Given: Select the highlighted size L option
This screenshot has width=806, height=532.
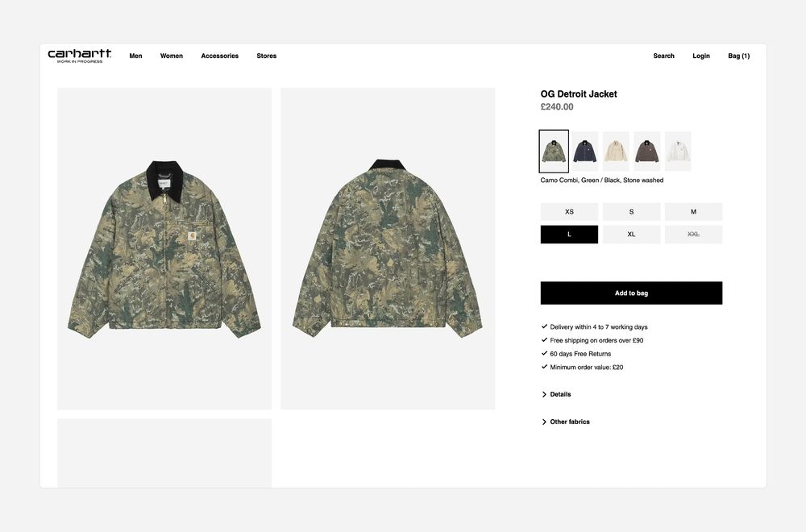Looking at the screenshot, I should click(569, 235).
